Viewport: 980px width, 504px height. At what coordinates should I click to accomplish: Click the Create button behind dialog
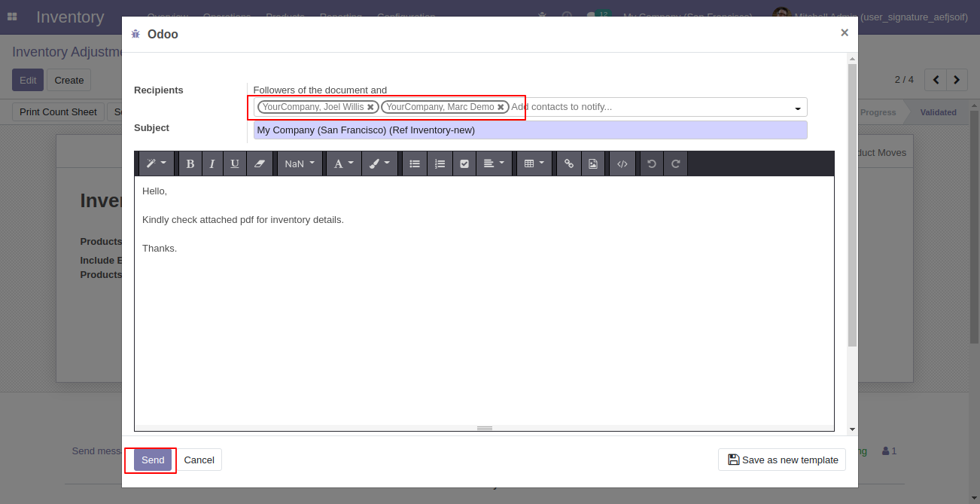(x=69, y=80)
